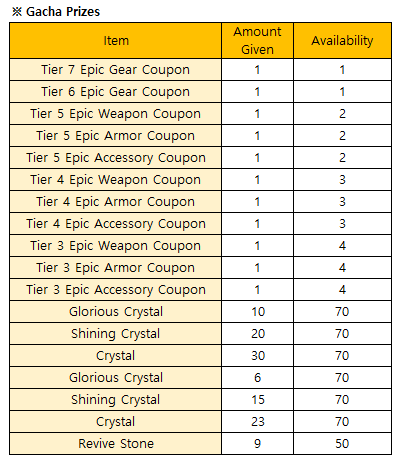Select the Item column header

click(116, 41)
